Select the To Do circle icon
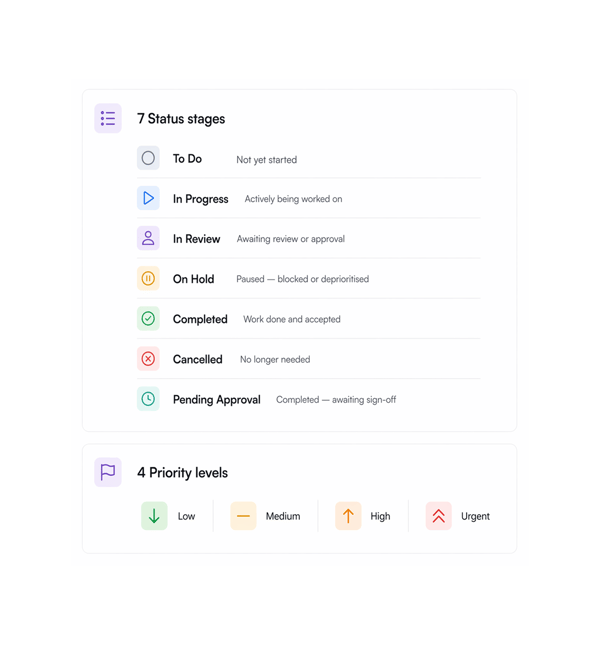The width and height of the screenshot is (600, 645). pyautogui.click(x=148, y=158)
